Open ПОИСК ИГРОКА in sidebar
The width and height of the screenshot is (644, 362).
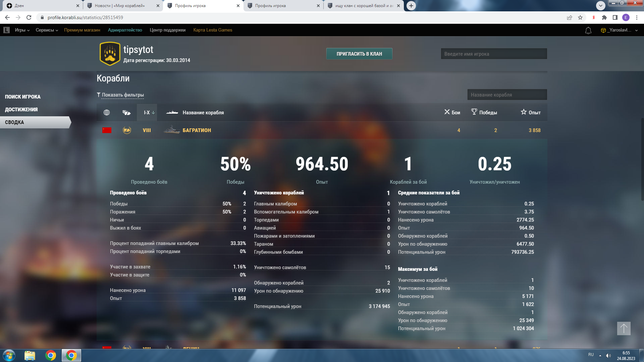[x=22, y=97]
